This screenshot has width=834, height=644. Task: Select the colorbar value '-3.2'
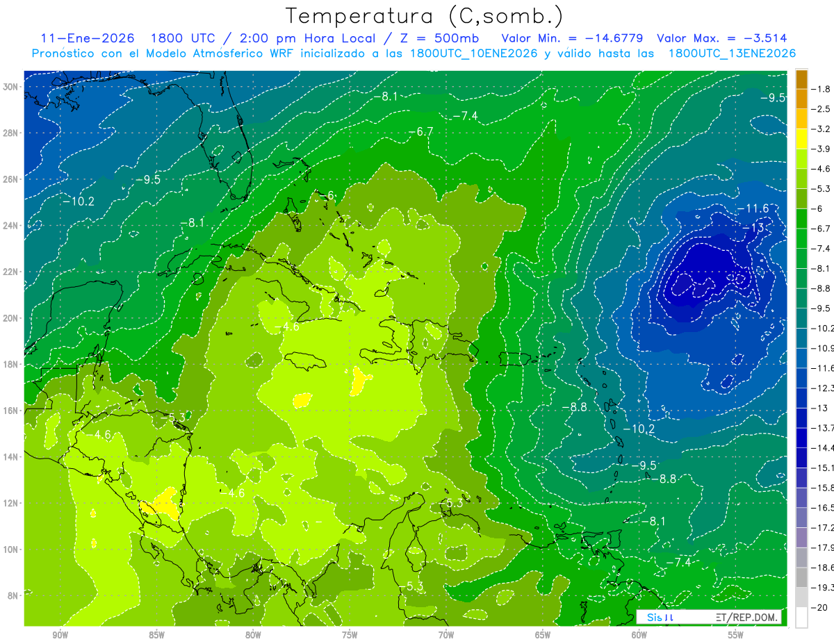click(821, 129)
